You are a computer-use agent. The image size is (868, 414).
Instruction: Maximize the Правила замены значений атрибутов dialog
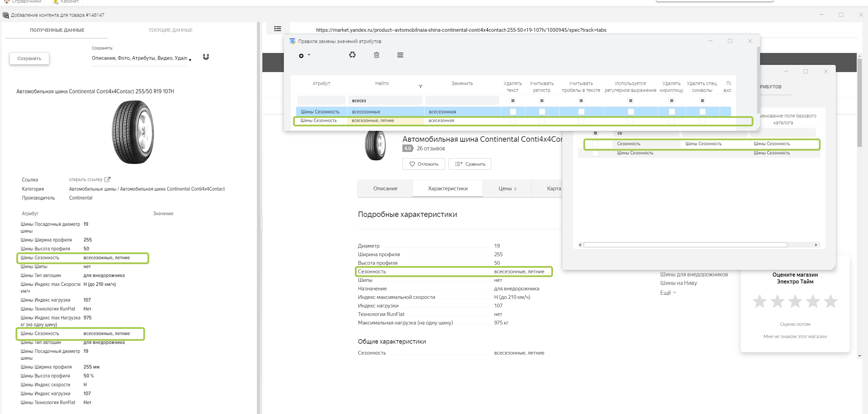coord(730,41)
